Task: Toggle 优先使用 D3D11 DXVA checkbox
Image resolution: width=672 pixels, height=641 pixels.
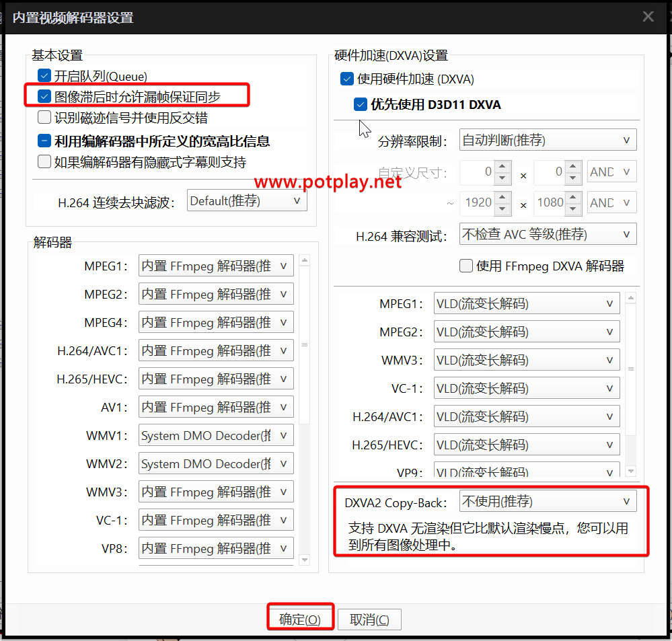Action: (x=361, y=104)
